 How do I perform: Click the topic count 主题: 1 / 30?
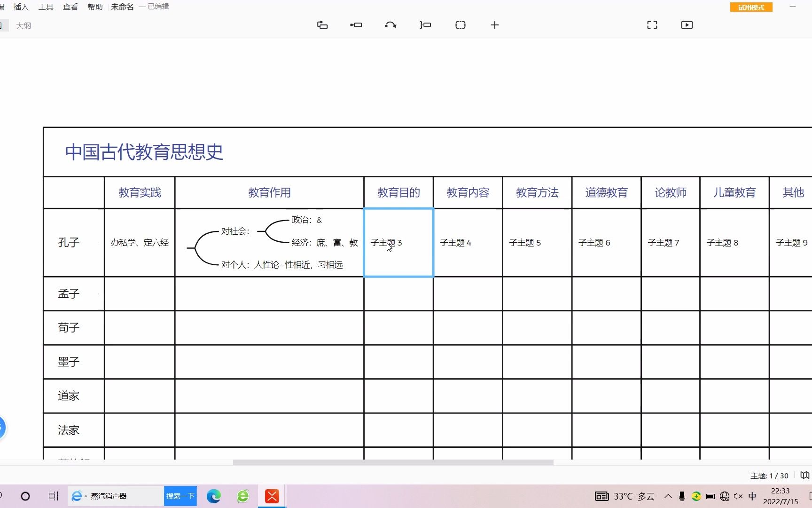769,476
